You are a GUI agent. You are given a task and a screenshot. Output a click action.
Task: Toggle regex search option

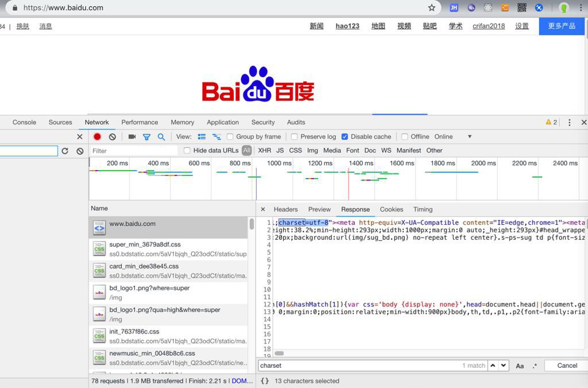coord(535,366)
